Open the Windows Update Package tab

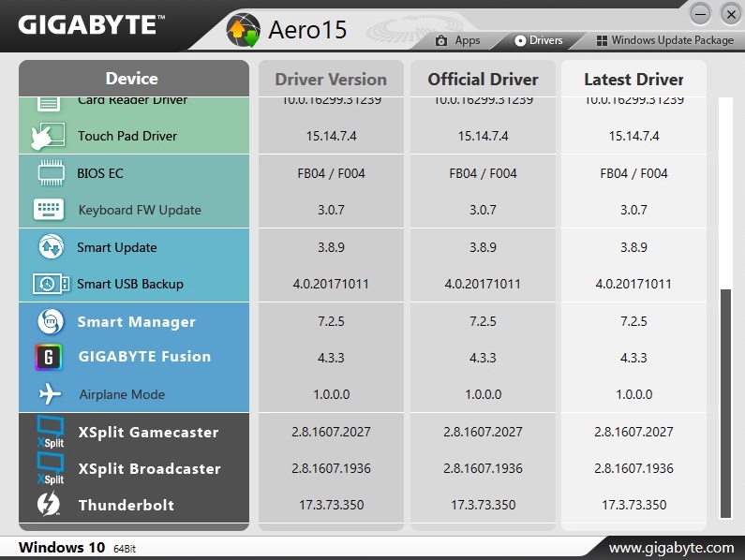coord(664,40)
